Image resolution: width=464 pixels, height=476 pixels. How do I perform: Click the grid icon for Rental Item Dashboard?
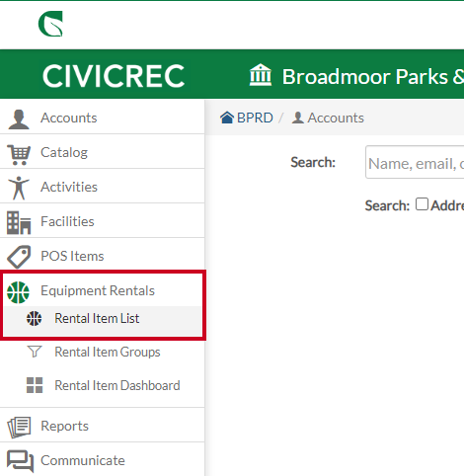35,385
